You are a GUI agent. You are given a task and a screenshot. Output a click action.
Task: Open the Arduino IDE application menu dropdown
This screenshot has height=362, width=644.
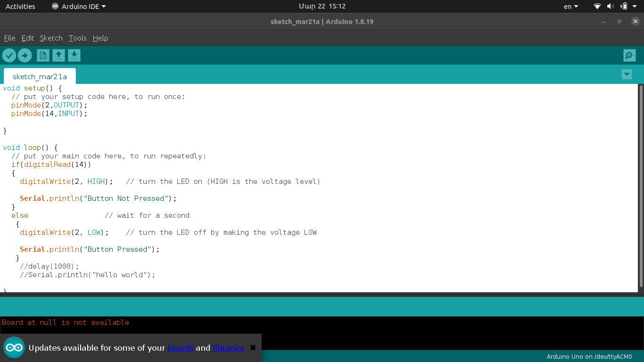pyautogui.click(x=79, y=7)
